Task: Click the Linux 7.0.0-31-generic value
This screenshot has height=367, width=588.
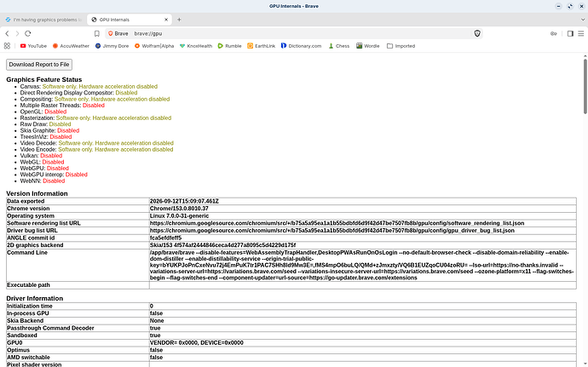Action: 179,216
